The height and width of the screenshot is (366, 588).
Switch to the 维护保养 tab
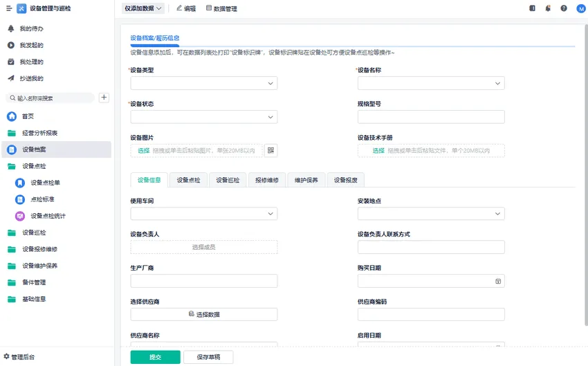pyautogui.click(x=306, y=180)
